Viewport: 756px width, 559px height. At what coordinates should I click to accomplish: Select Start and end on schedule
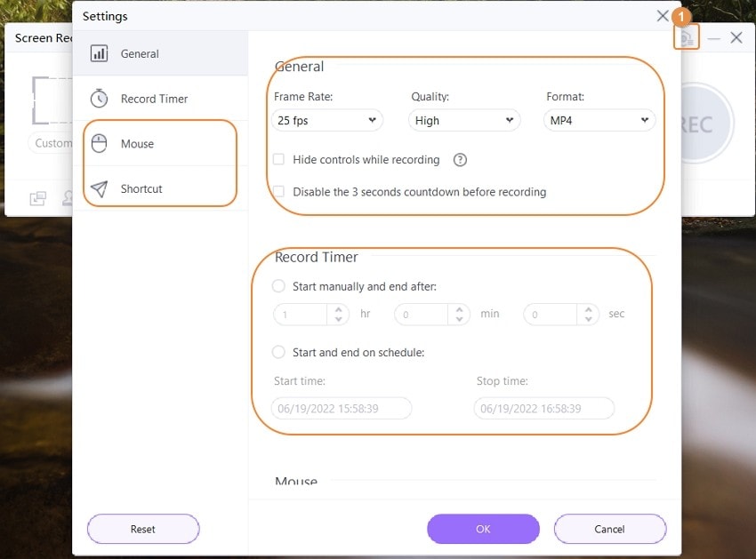[278, 352]
